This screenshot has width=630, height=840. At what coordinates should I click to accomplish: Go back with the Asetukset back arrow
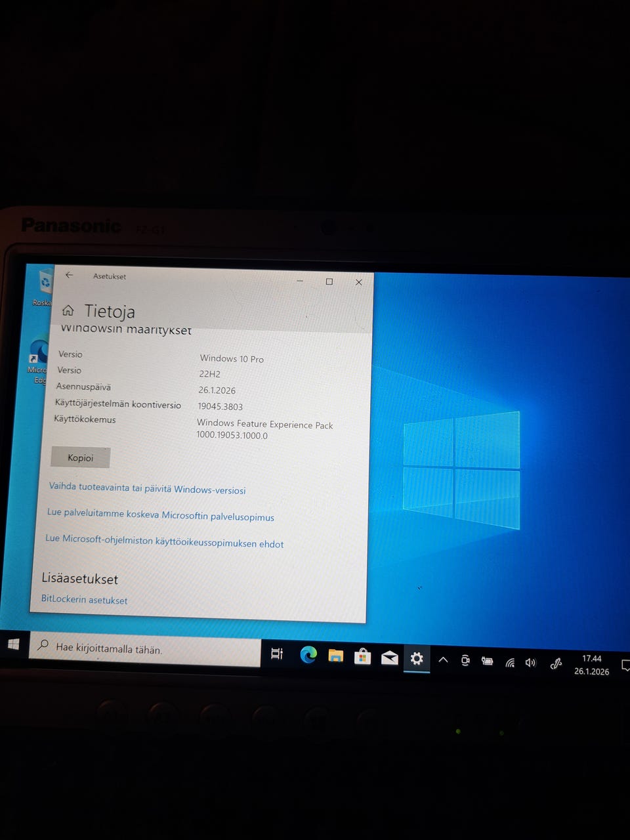[69, 275]
